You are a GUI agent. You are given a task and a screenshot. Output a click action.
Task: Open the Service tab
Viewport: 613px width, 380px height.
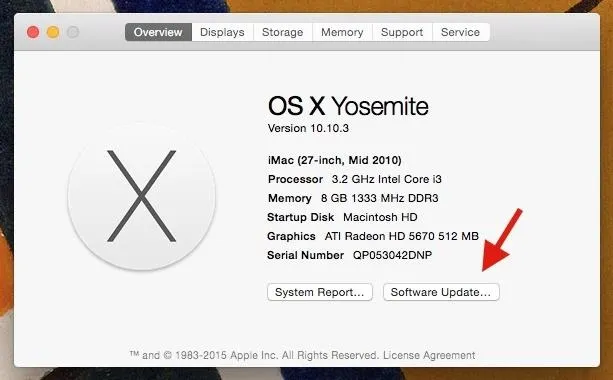coord(460,32)
